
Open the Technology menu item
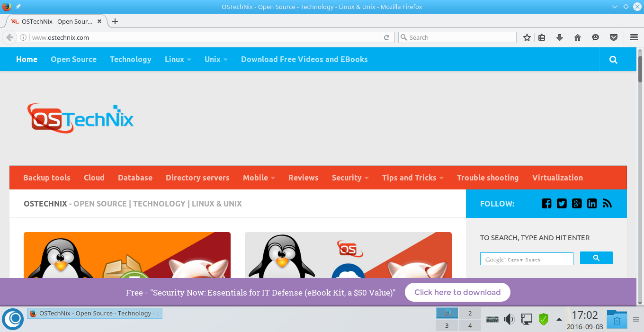131,59
